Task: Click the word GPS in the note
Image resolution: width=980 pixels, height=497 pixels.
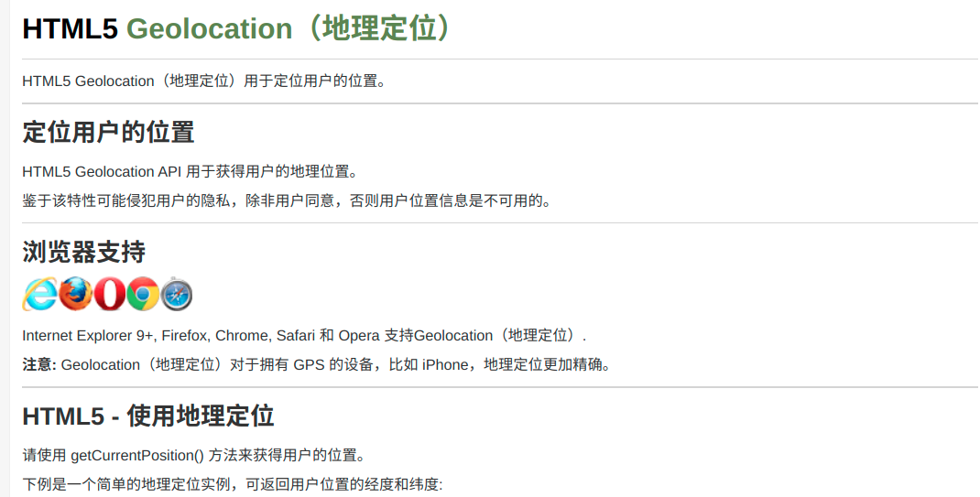Action: [309, 364]
